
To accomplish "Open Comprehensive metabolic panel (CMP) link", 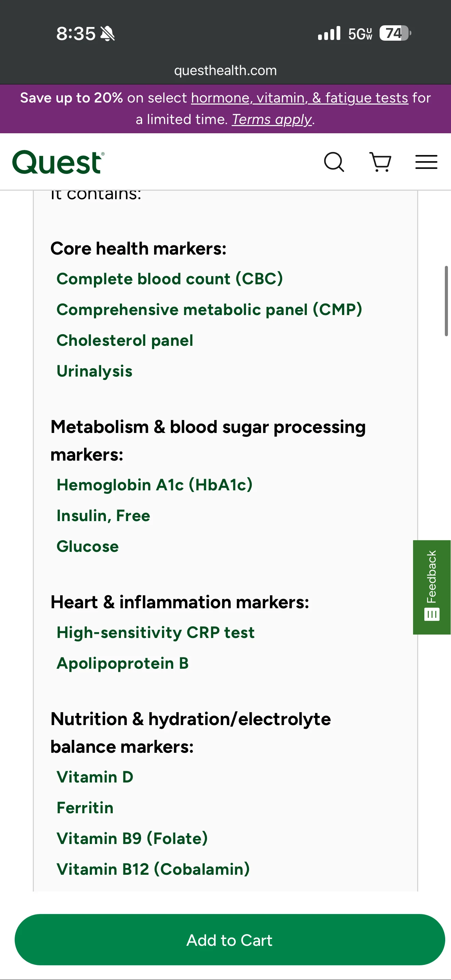I will (209, 310).
